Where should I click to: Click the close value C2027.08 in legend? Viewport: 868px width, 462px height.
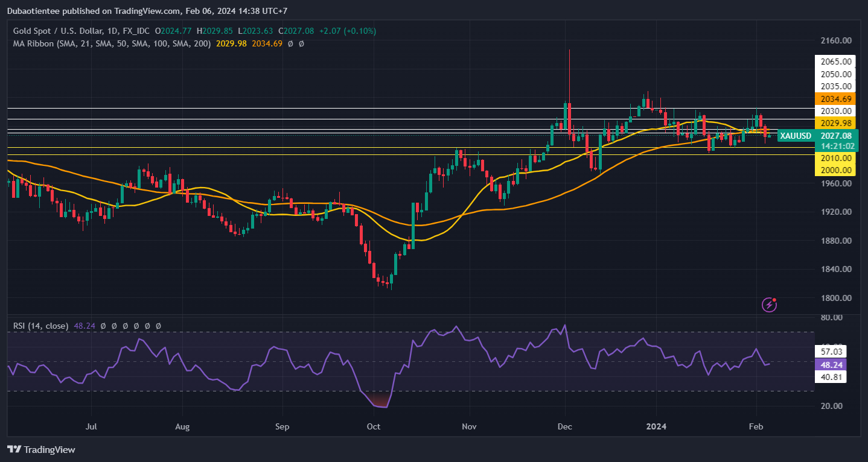tap(295, 31)
